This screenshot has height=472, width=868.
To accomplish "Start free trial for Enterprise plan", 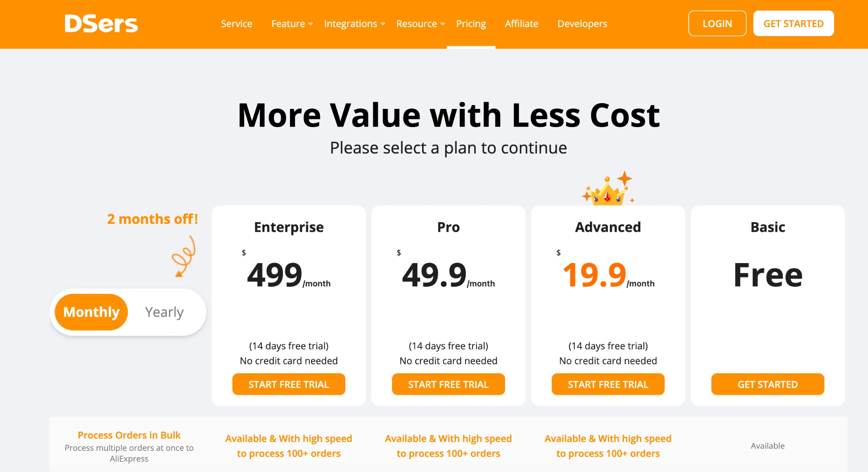I will coord(289,384).
